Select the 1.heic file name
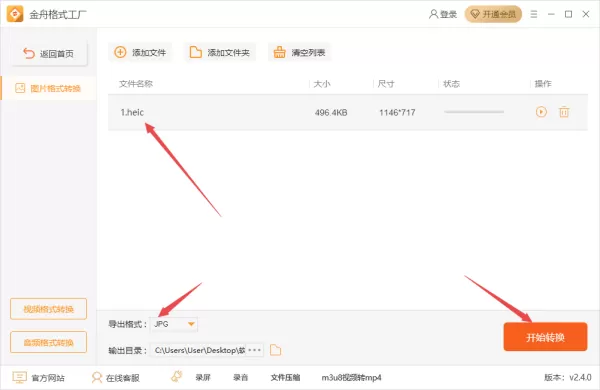This screenshot has height=390, width=600. point(132,112)
